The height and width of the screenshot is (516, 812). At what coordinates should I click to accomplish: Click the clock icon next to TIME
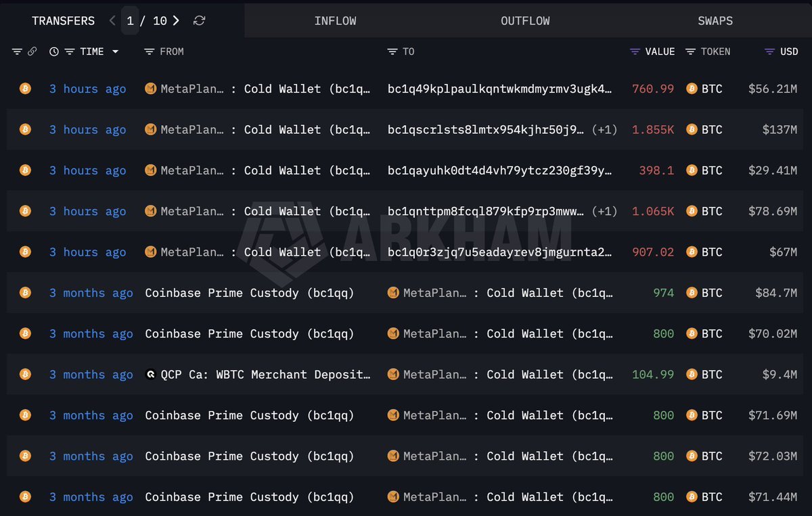[x=53, y=51]
